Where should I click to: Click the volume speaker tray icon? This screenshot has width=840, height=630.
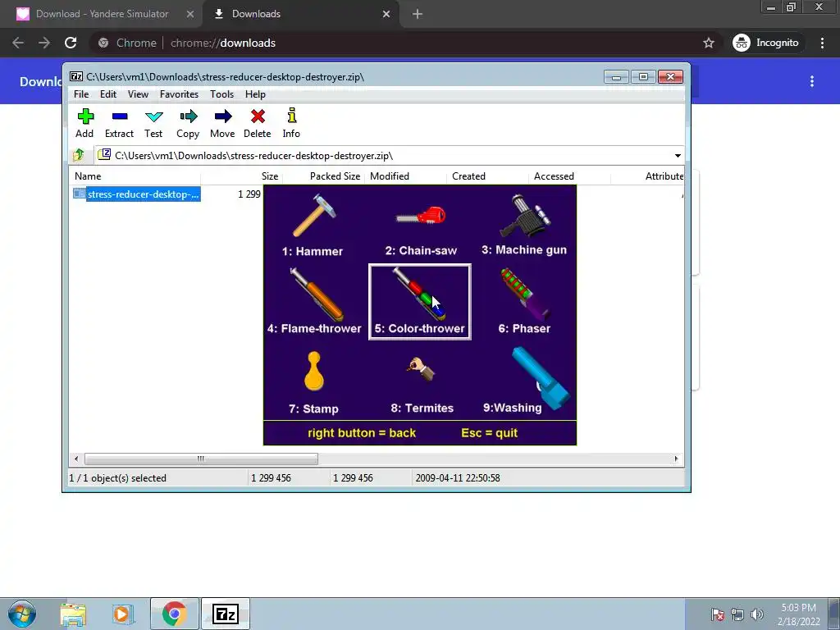click(x=757, y=614)
